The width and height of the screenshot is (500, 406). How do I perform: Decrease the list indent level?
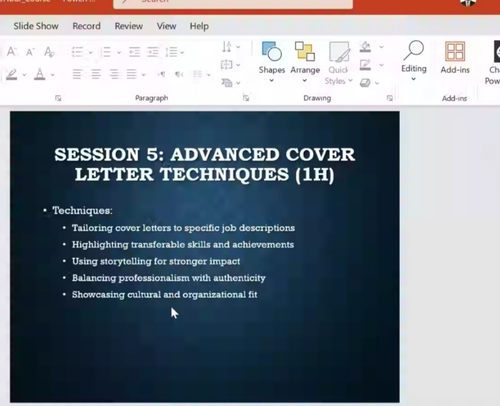134,52
